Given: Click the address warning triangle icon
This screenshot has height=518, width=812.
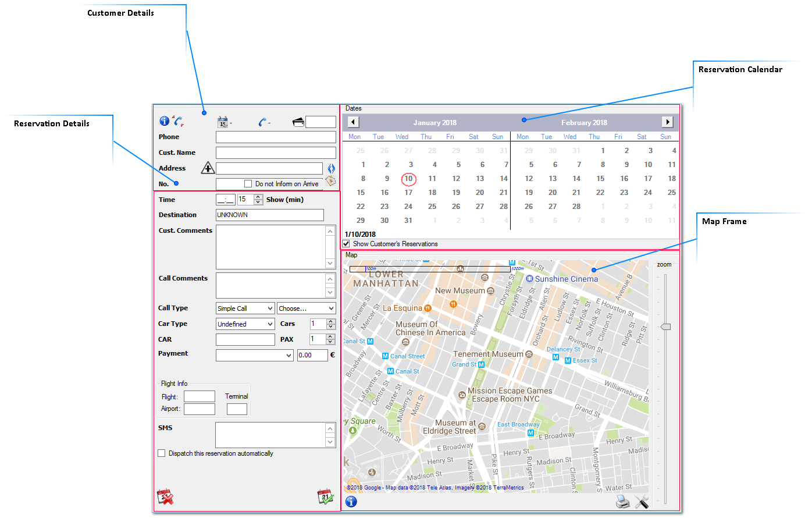Looking at the screenshot, I should point(208,168).
